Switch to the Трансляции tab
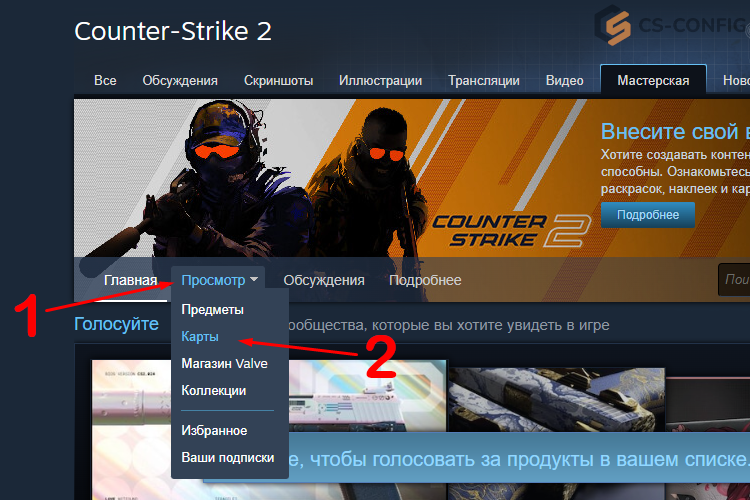Screen dimensions: 750x500 pos(484,80)
